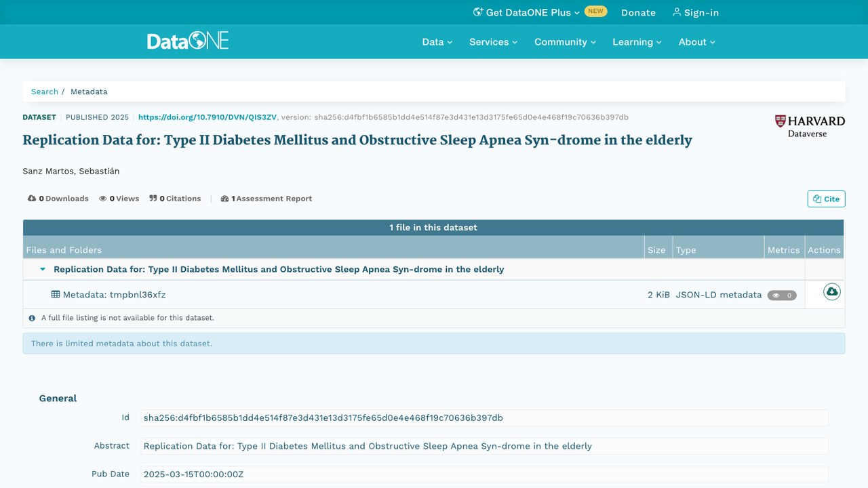Open the Cite button

coord(826,199)
